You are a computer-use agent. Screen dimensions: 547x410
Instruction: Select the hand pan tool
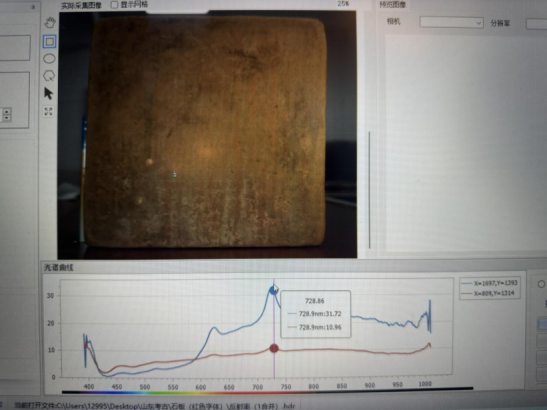click(x=50, y=23)
